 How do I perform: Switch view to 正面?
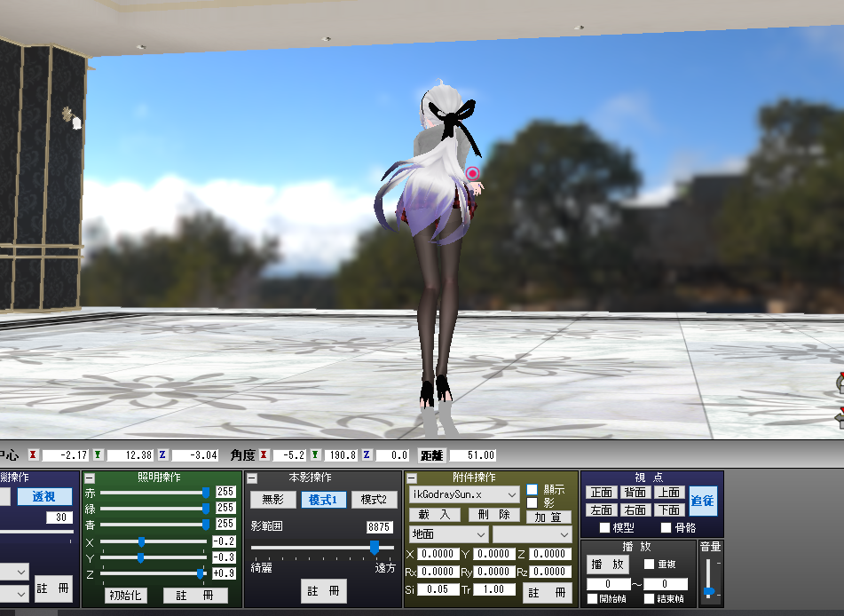coord(601,493)
